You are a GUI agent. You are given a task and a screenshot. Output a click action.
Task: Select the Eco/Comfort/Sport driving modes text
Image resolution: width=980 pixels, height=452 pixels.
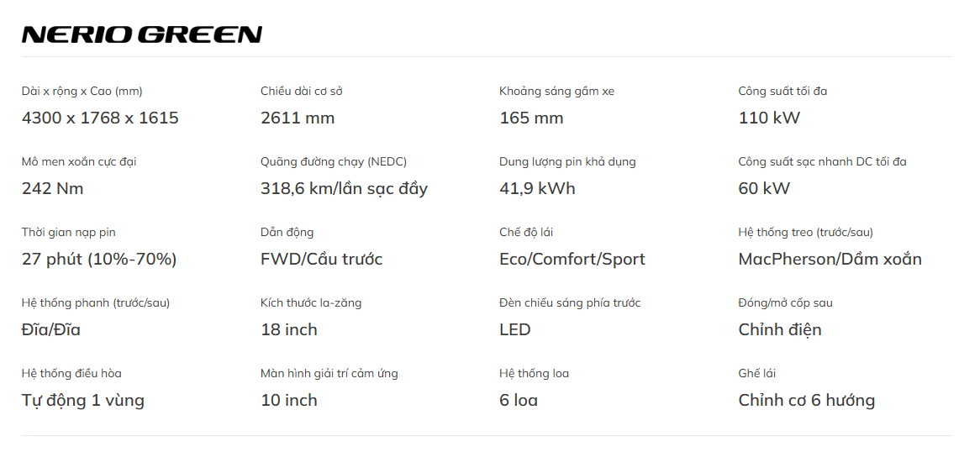pyautogui.click(x=572, y=259)
